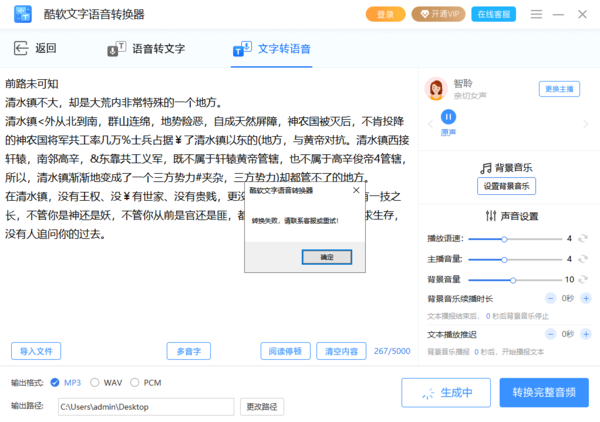Increase 背景音乐续播时长 with plus button
Screen dimensions: 600x422
pyautogui.click(x=585, y=299)
